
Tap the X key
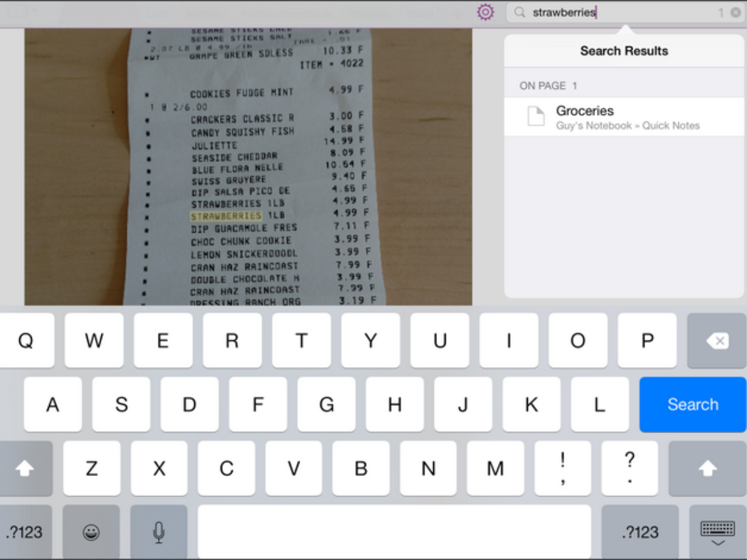click(159, 469)
